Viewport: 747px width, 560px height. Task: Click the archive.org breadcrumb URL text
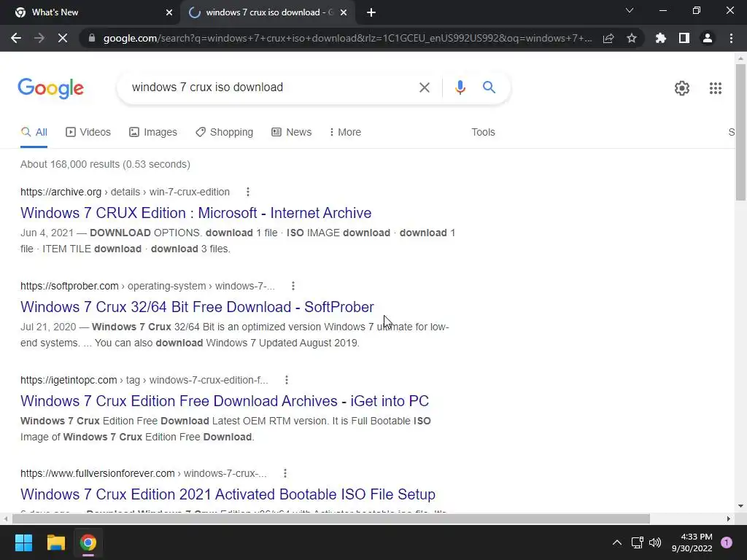click(125, 192)
